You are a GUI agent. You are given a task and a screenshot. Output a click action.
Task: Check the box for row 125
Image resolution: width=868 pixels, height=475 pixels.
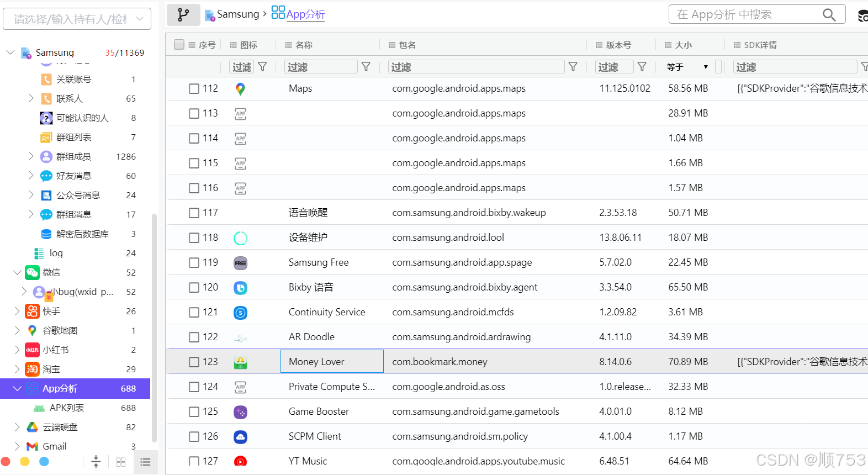coord(194,412)
